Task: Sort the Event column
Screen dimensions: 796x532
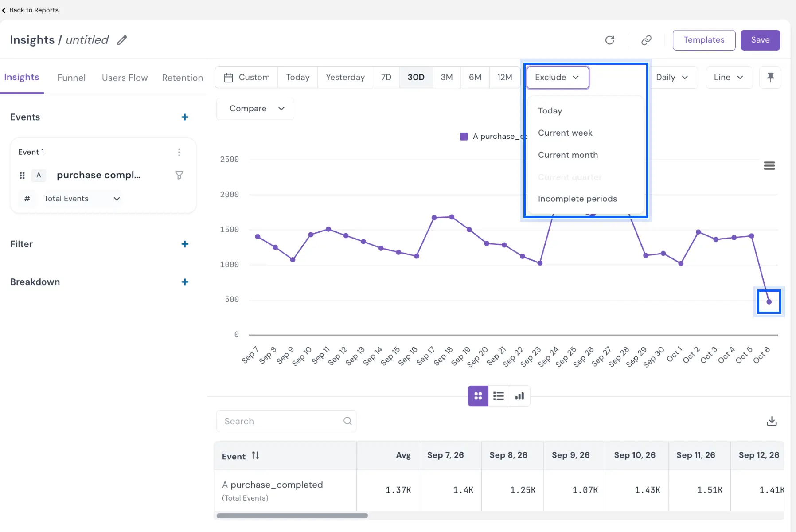Action: click(255, 456)
